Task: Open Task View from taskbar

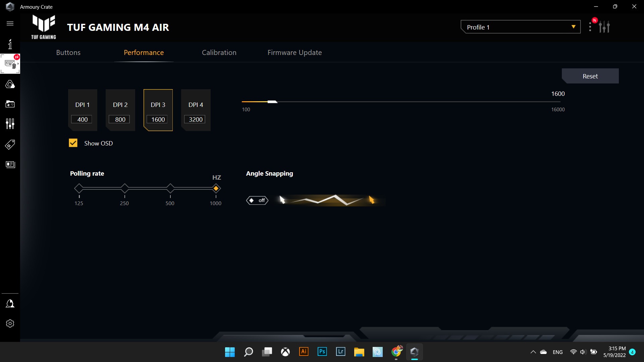Action: [267, 352]
